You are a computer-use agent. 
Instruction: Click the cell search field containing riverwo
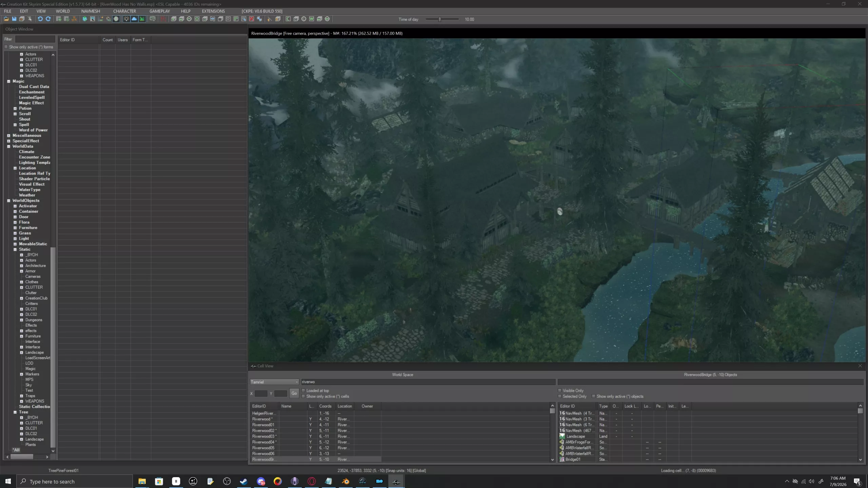428,382
